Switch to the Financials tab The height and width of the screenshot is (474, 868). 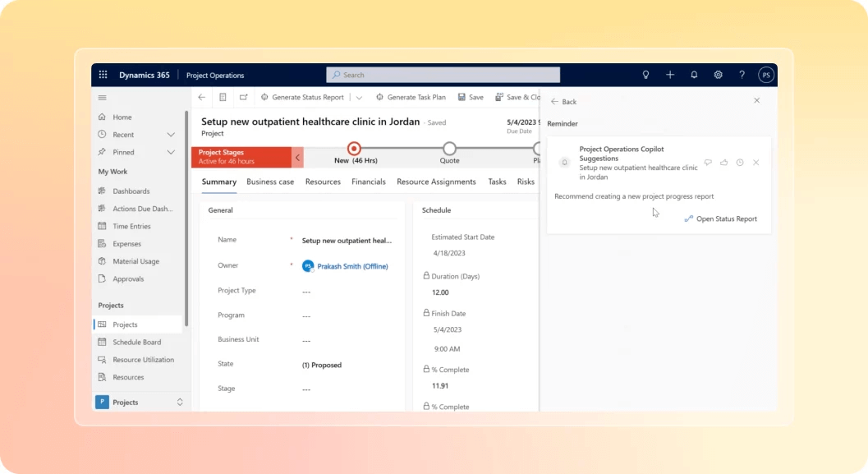pyautogui.click(x=368, y=182)
